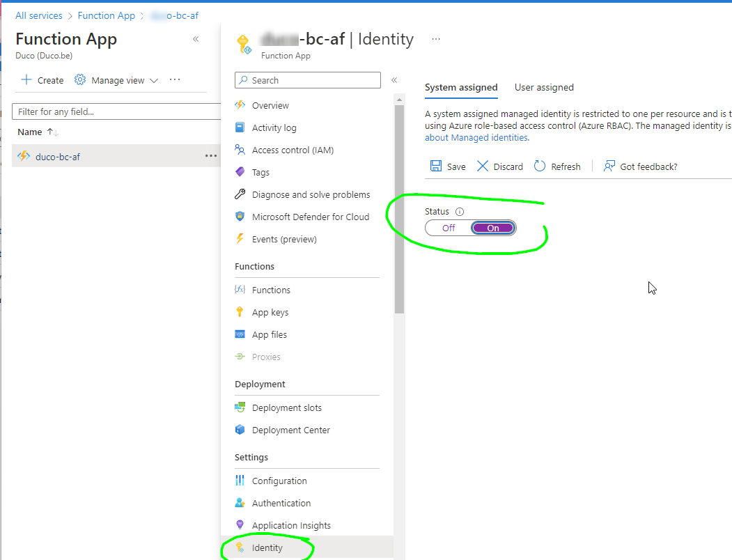Open the duco-bc-af row ellipsis menu

[211, 156]
